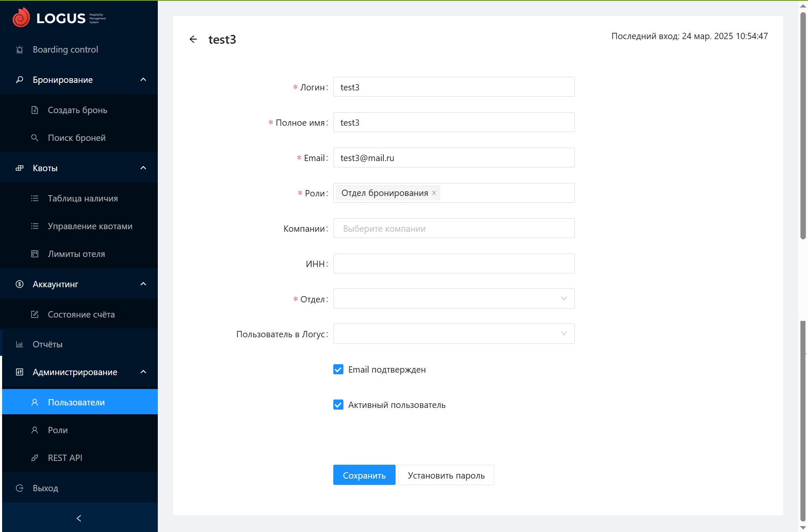808x532 pixels.
Task: Click the ИНН input field
Action: point(454,264)
